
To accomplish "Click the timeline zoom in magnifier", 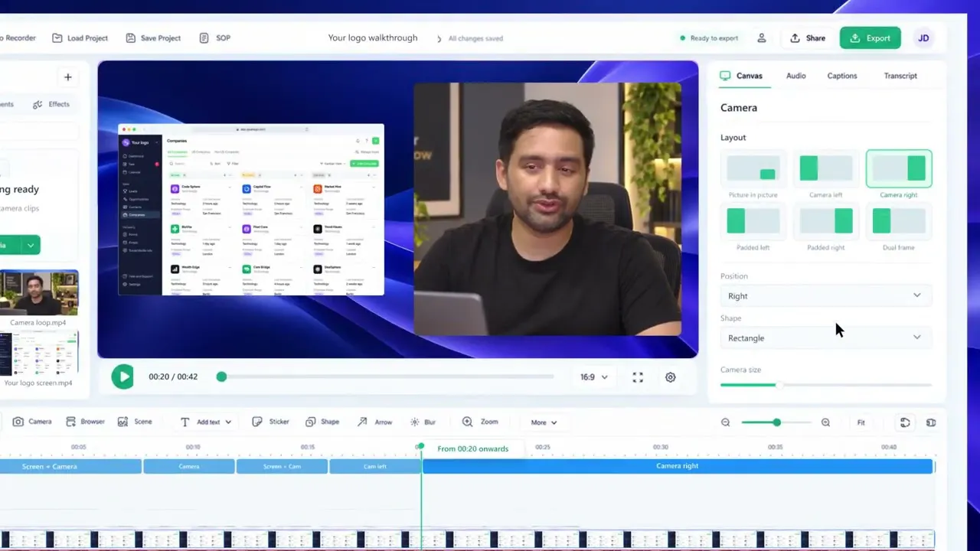I will [825, 422].
